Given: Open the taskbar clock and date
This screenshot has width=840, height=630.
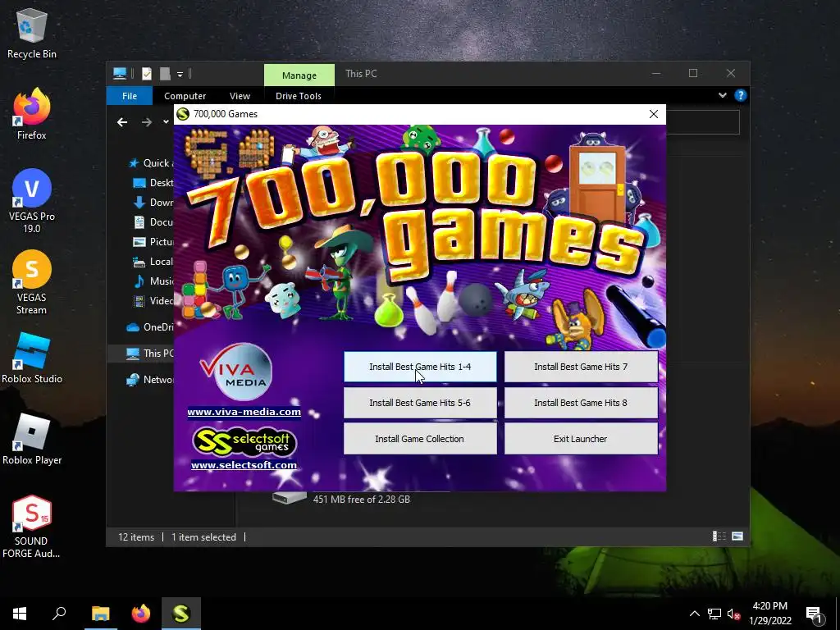Looking at the screenshot, I should [769, 614].
